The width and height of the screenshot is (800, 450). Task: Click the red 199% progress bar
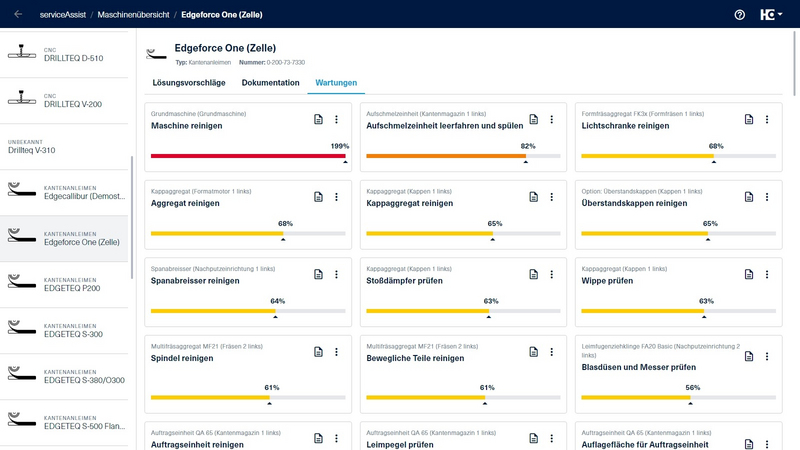click(248, 156)
